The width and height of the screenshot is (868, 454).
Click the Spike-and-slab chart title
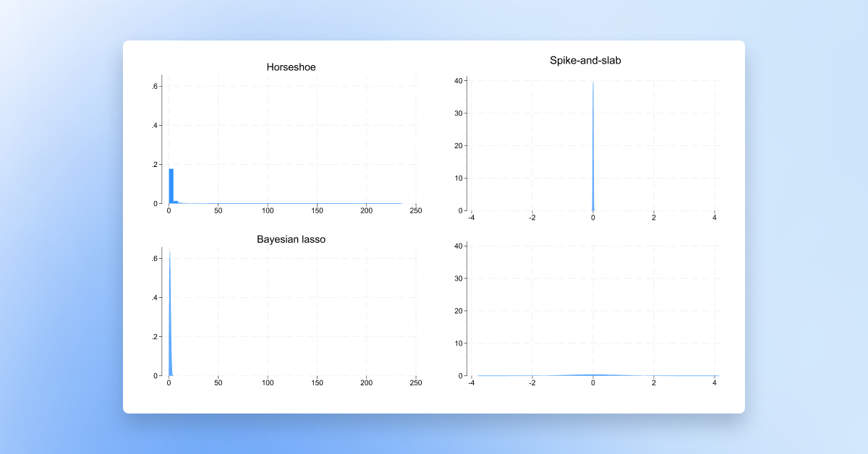pyautogui.click(x=585, y=61)
